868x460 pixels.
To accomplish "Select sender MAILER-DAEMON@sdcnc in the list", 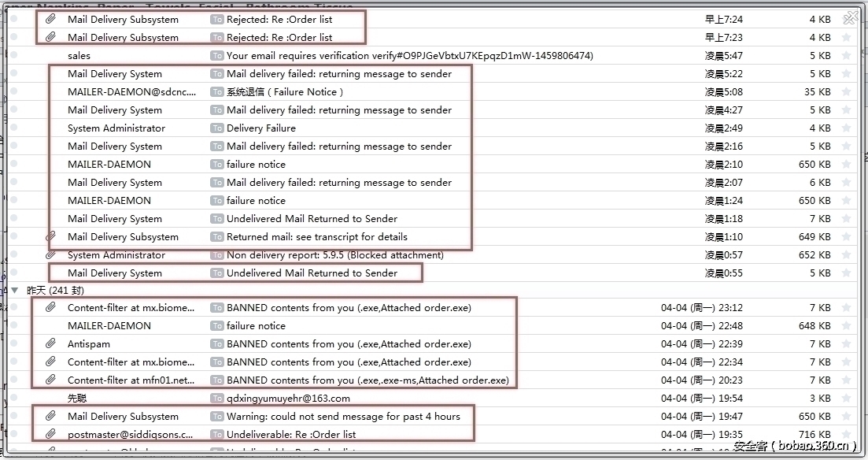I will [x=131, y=92].
